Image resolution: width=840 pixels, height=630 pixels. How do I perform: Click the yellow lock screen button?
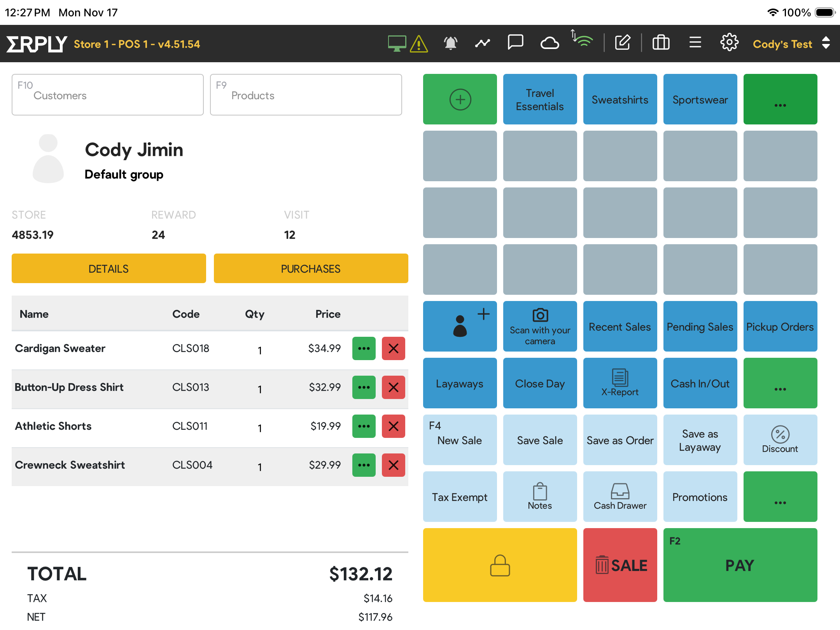point(500,565)
